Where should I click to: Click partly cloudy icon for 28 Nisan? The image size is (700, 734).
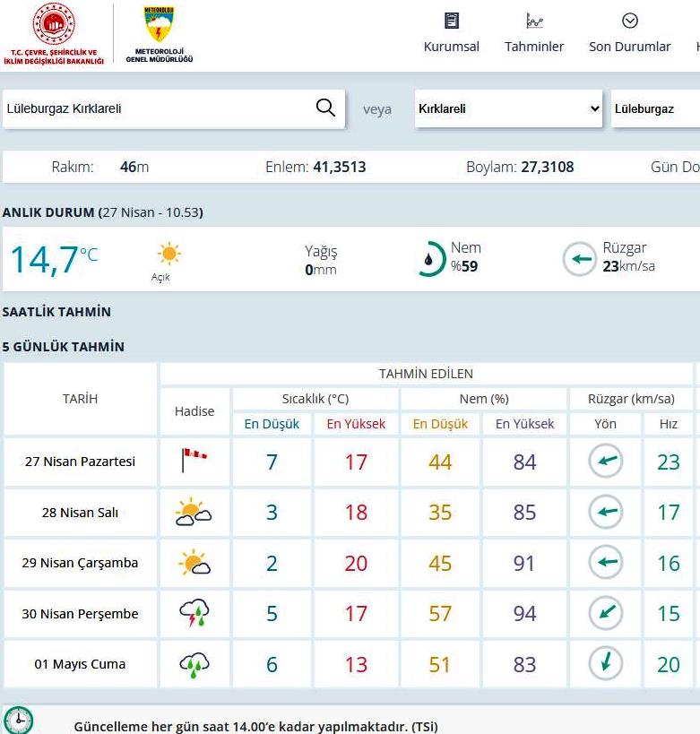[194, 513]
